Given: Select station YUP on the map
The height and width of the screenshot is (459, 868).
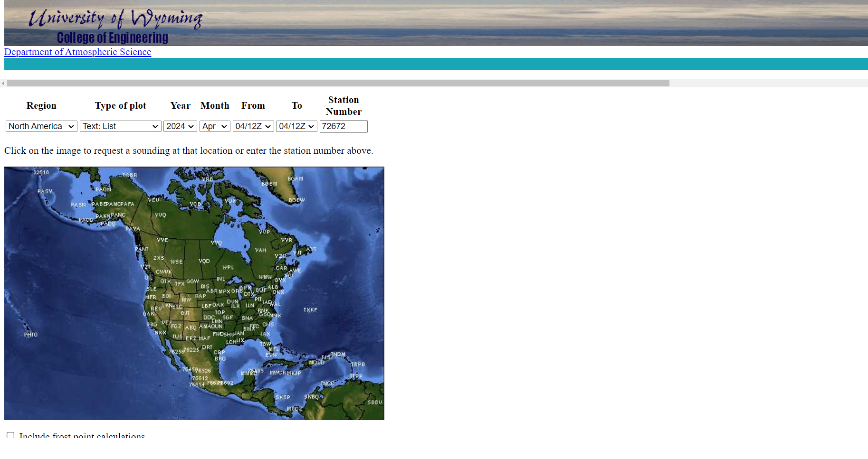Looking at the screenshot, I should click(264, 232).
